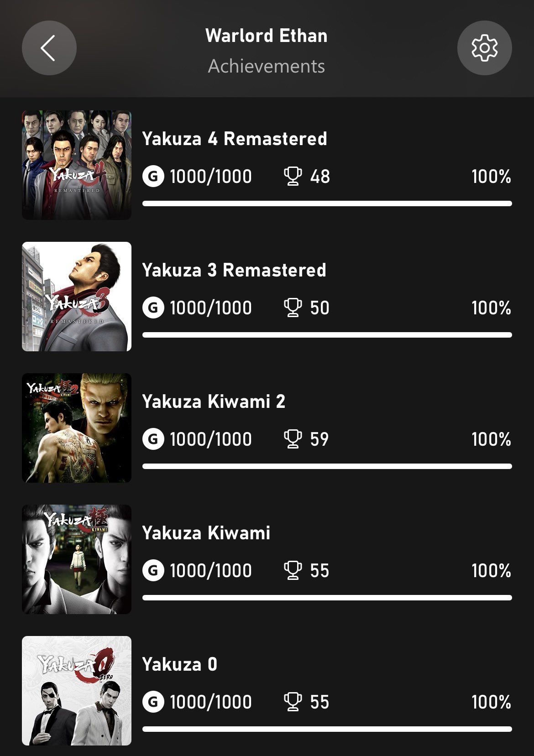Tap the Warlord Ethan header name
The image size is (534, 756).
[x=266, y=36]
